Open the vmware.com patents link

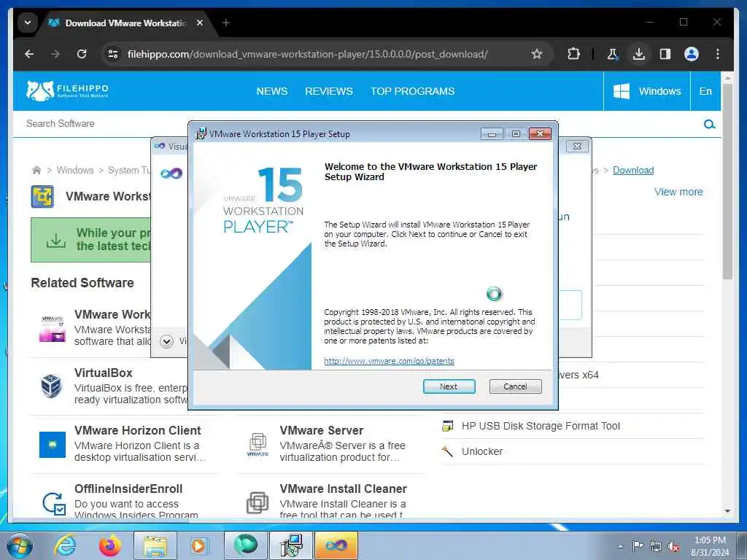tap(389, 361)
